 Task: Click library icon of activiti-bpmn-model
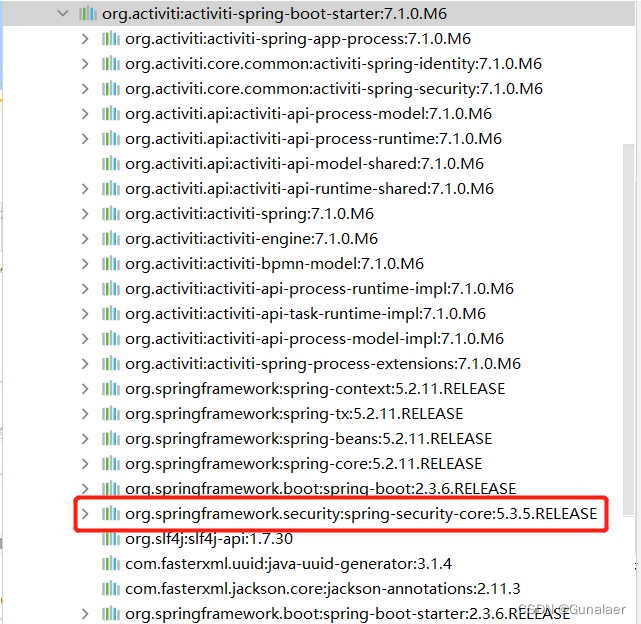click(x=110, y=264)
